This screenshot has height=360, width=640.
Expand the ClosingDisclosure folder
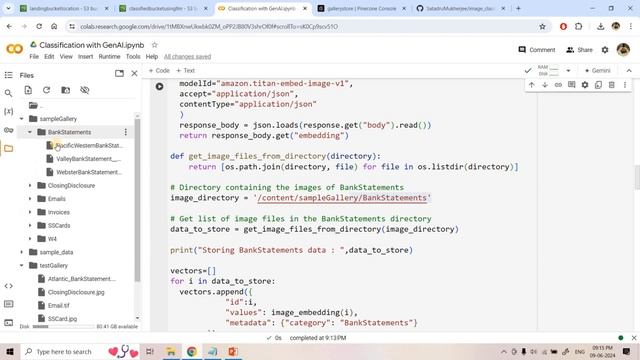tap(30, 185)
